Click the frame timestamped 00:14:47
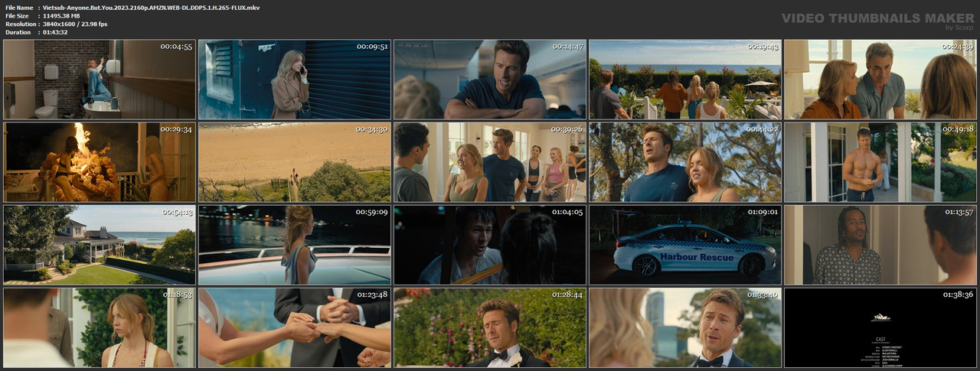The height and width of the screenshot is (371, 980). (490, 80)
